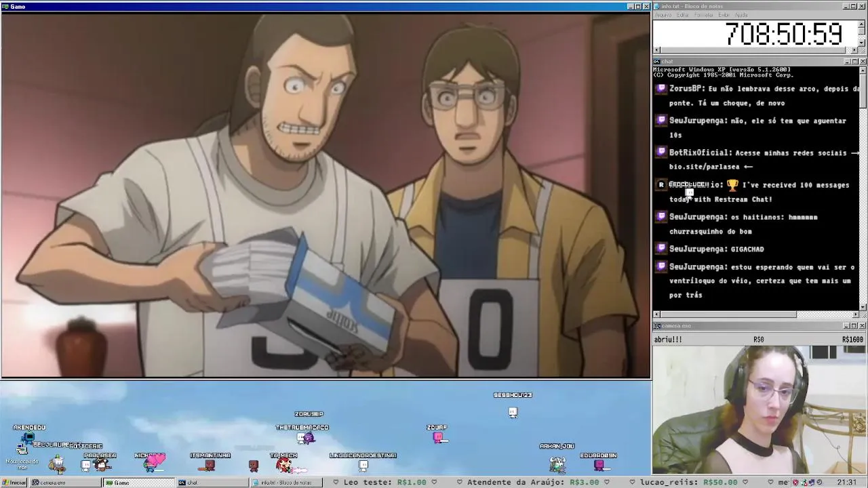Maximize the Game window
Viewport: 868px width, 488px height.
click(x=638, y=6)
